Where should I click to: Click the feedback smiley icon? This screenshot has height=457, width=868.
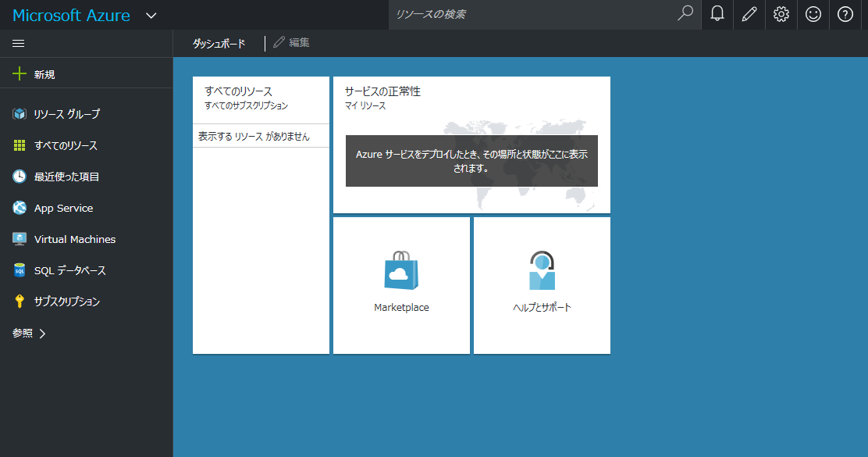[x=813, y=14]
